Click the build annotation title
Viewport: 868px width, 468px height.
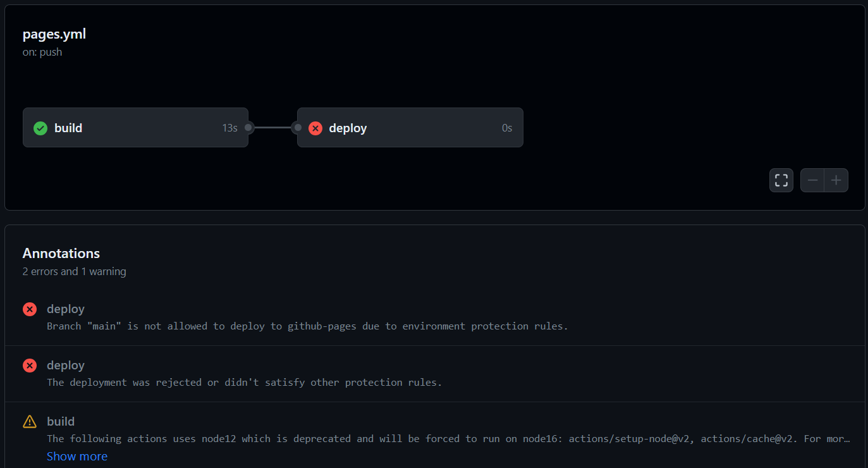click(x=61, y=421)
